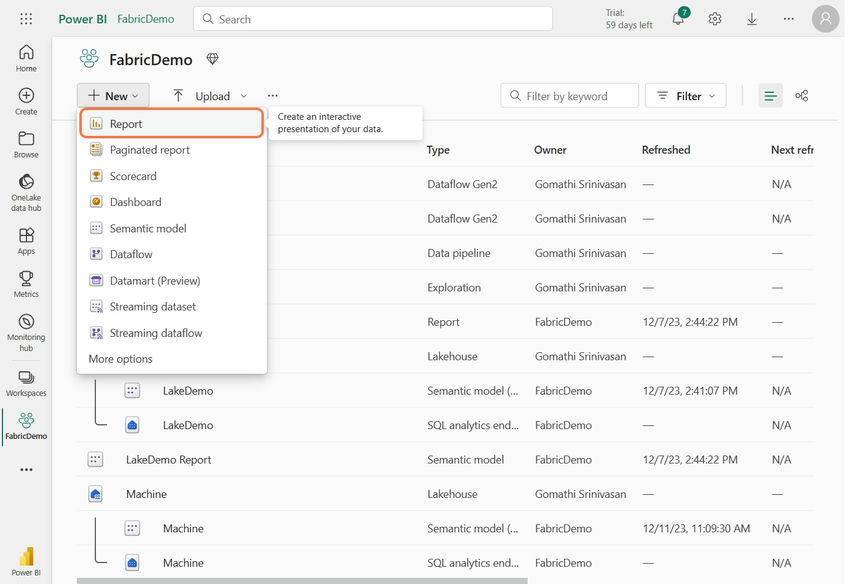This screenshot has width=850, height=584.
Task: Open the app launcher waffle icon
Action: point(26,19)
